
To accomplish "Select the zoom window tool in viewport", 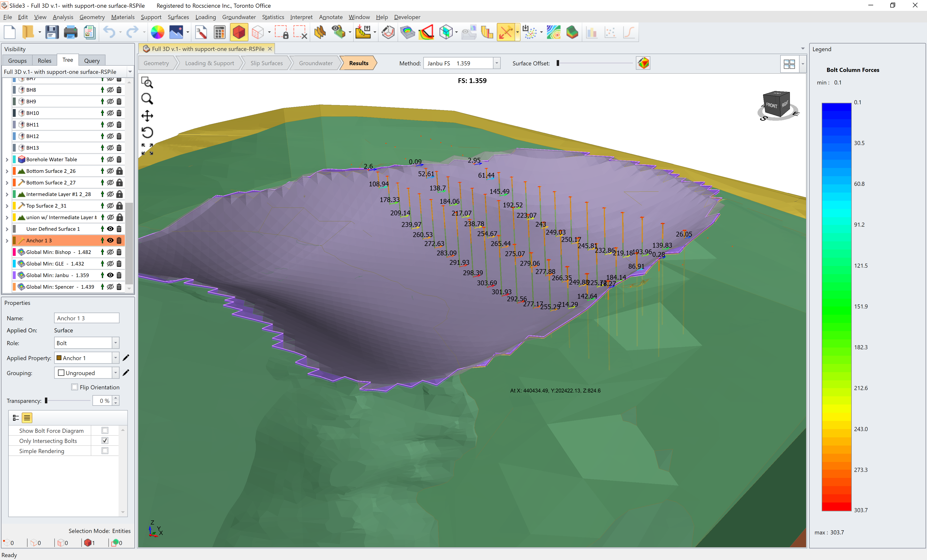I will point(147,82).
